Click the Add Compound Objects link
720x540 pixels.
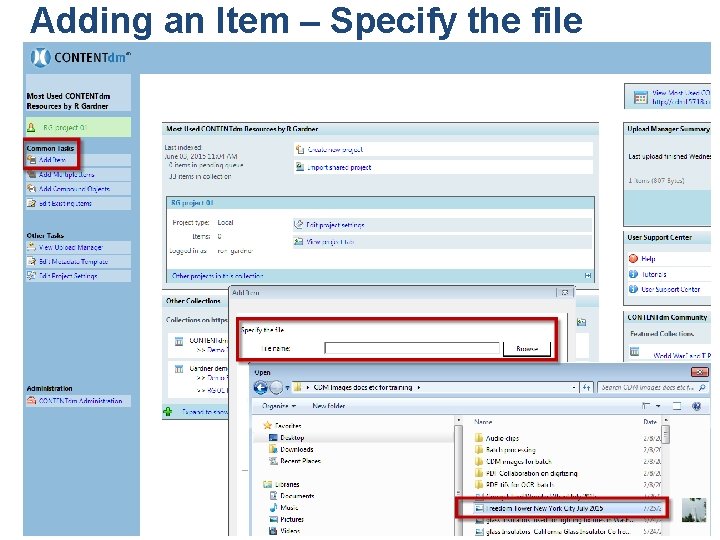tap(74, 189)
